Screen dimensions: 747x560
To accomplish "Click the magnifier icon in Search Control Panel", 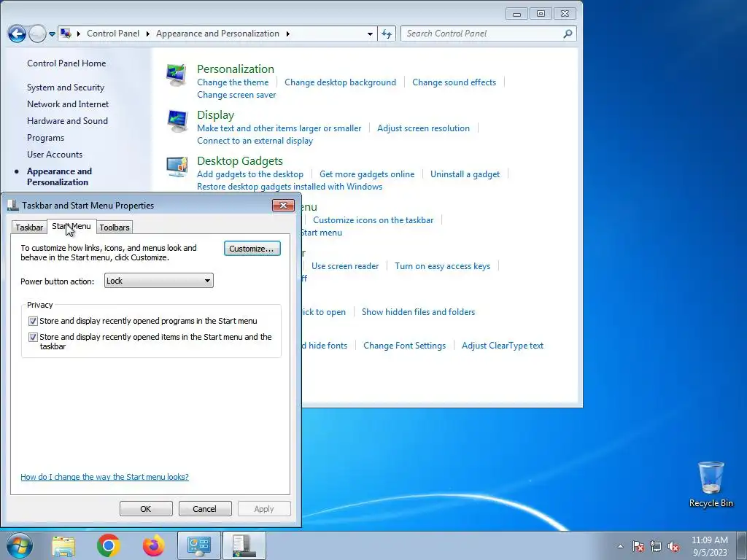I will [x=568, y=34].
